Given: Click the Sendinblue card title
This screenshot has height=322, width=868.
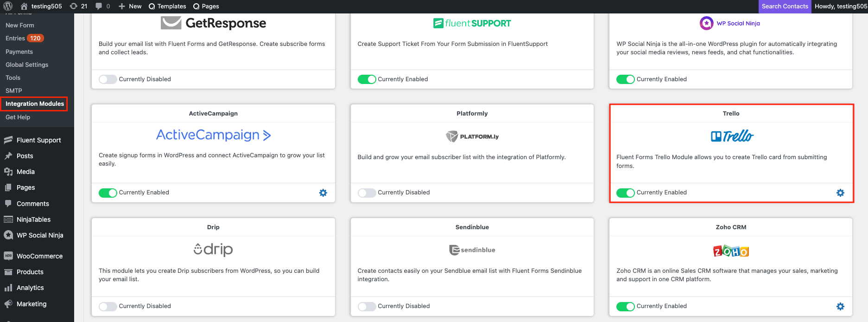Looking at the screenshot, I should pyautogui.click(x=472, y=227).
